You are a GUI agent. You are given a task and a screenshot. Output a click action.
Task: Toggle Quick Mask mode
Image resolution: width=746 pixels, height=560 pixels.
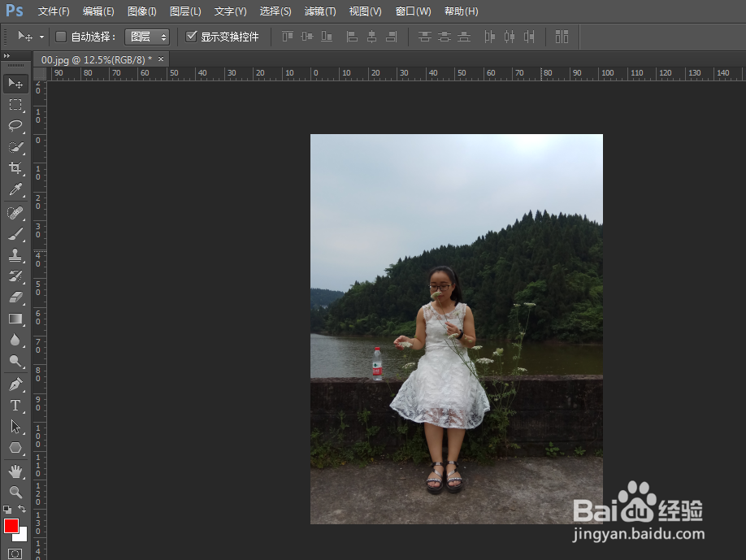pyautogui.click(x=15, y=553)
